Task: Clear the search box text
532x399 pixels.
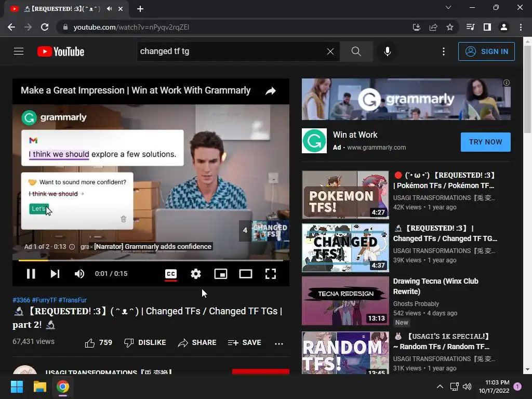Action: pyautogui.click(x=330, y=51)
